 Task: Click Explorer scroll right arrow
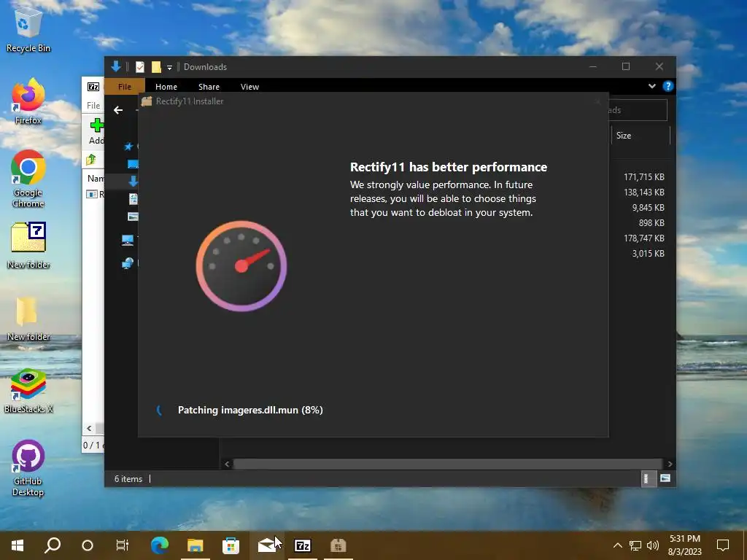(x=670, y=464)
